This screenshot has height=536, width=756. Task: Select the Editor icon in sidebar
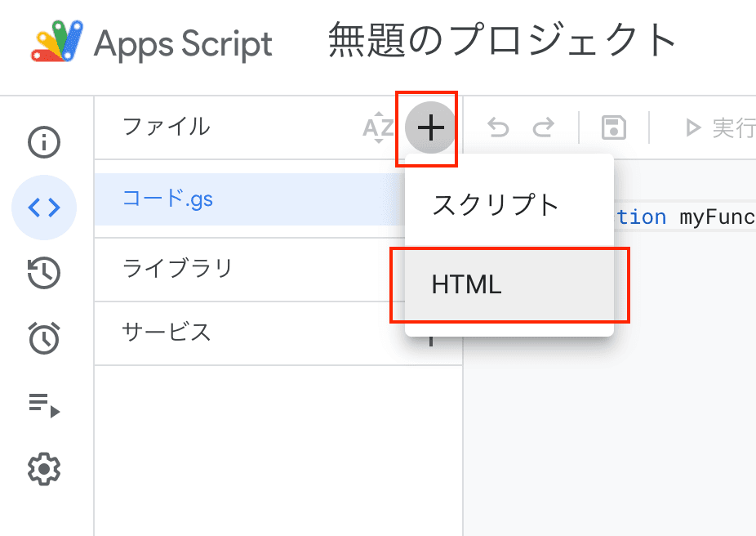point(44,208)
